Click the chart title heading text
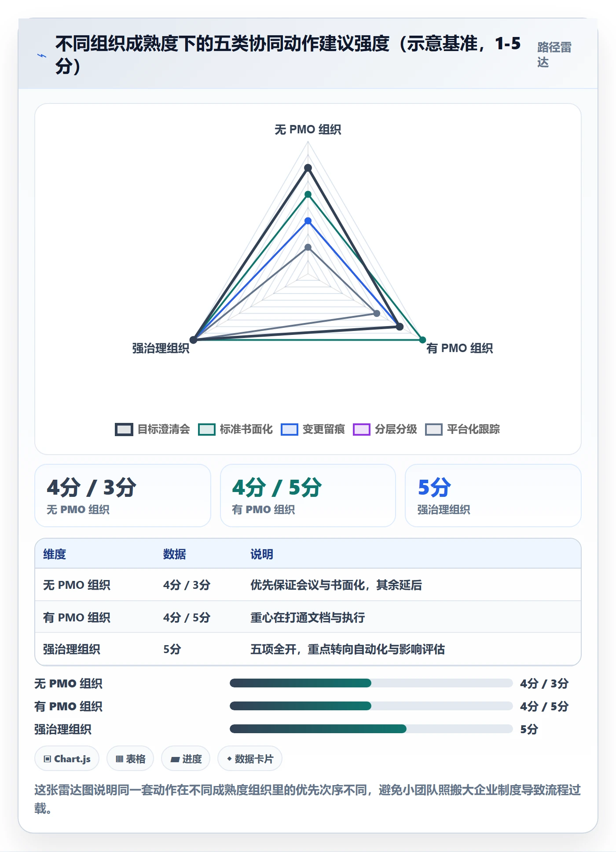 288,55
